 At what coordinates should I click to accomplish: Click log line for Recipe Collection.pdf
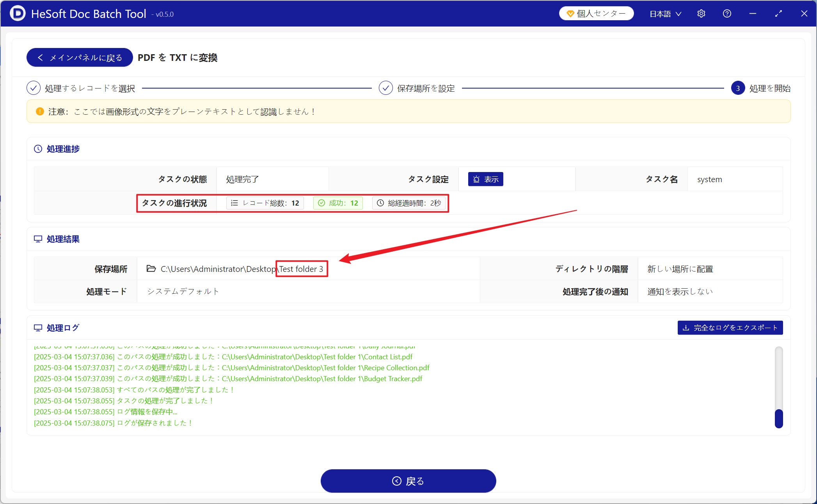232,368
